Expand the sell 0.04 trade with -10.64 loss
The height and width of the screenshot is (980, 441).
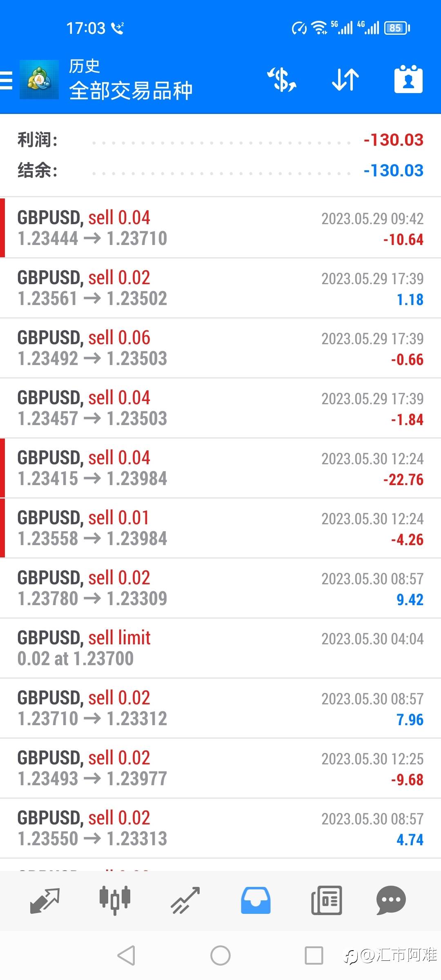coord(220,228)
